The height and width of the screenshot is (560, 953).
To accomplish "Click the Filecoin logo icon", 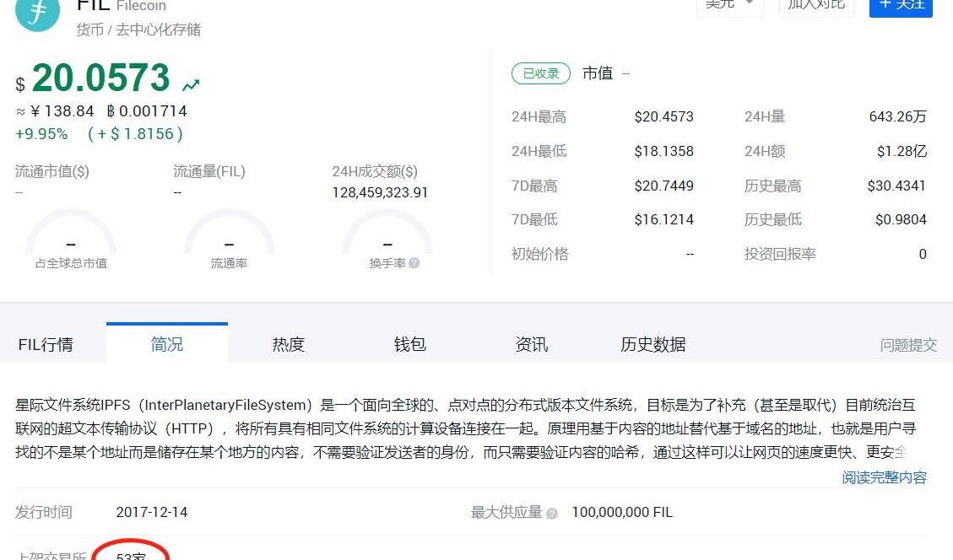I will (38, 10).
